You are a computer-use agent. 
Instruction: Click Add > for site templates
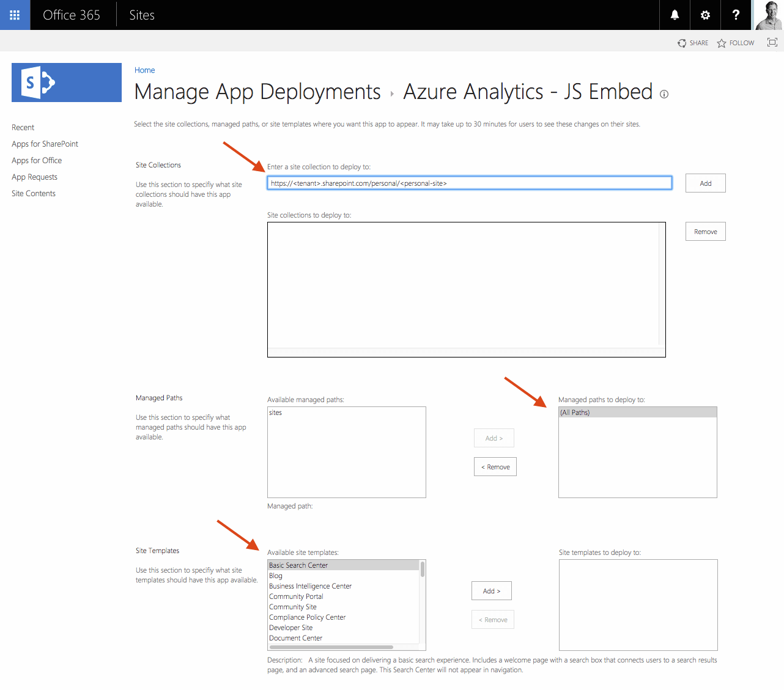point(492,591)
